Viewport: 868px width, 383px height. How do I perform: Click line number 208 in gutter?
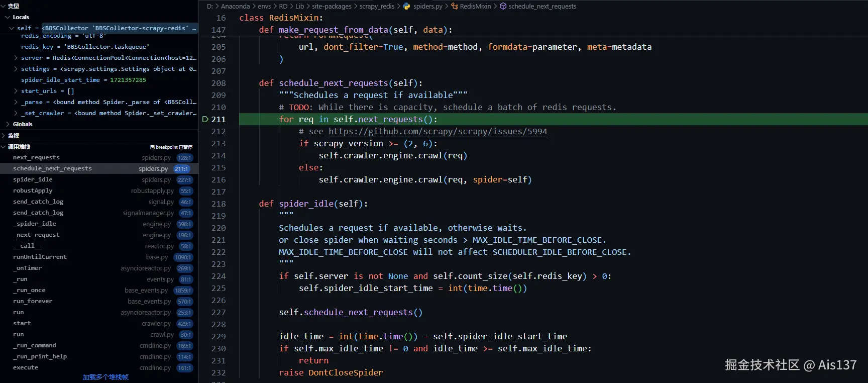(219, 83)
